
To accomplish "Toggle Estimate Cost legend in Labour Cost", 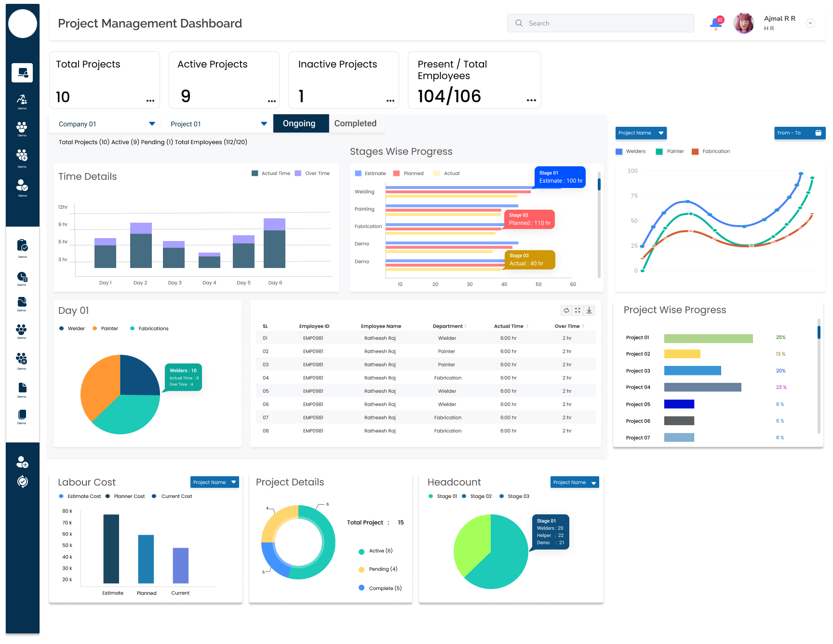I will [x=80, y=496].
